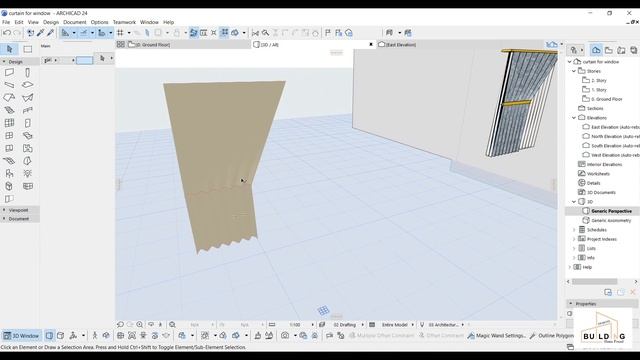Open the Design menu
This screenshot has width=640, height=360.
tap(51, 22)
